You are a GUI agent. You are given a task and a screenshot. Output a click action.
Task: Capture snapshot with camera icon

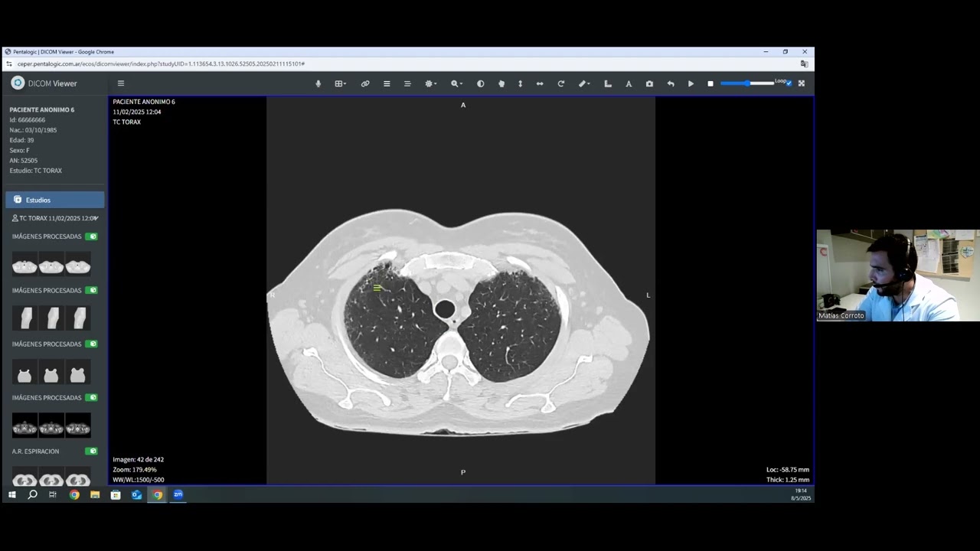(x=649, y=83)
